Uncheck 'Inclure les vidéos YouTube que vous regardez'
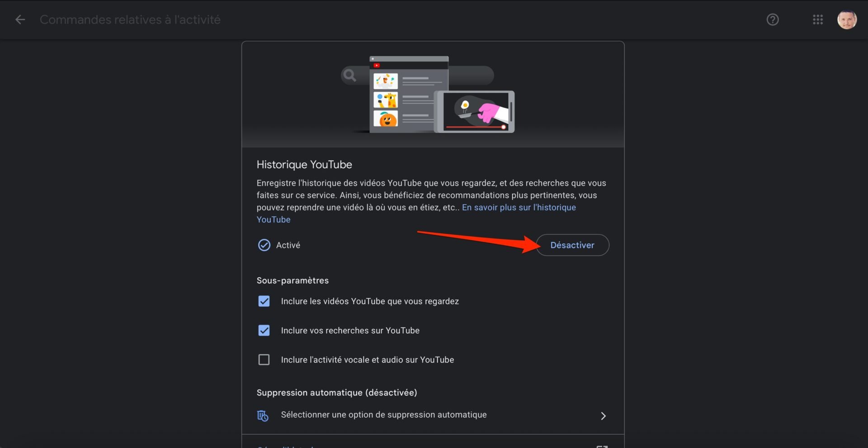868x448 pixels. (x=264, y=301)
